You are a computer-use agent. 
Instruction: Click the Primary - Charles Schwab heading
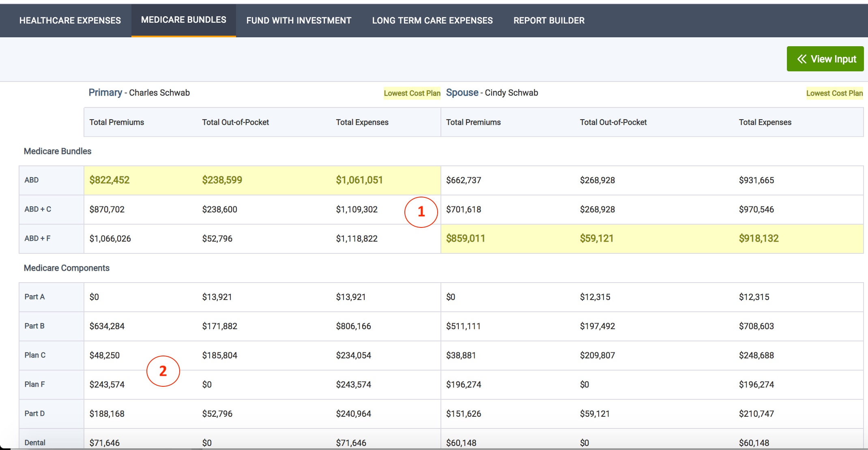click(x=139, y=92)
